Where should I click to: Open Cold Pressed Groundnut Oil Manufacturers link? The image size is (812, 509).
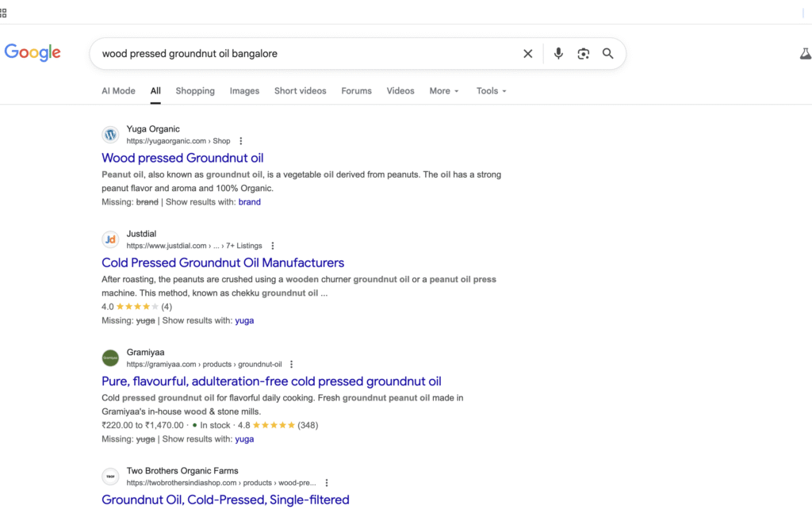[x=223, y=262]
